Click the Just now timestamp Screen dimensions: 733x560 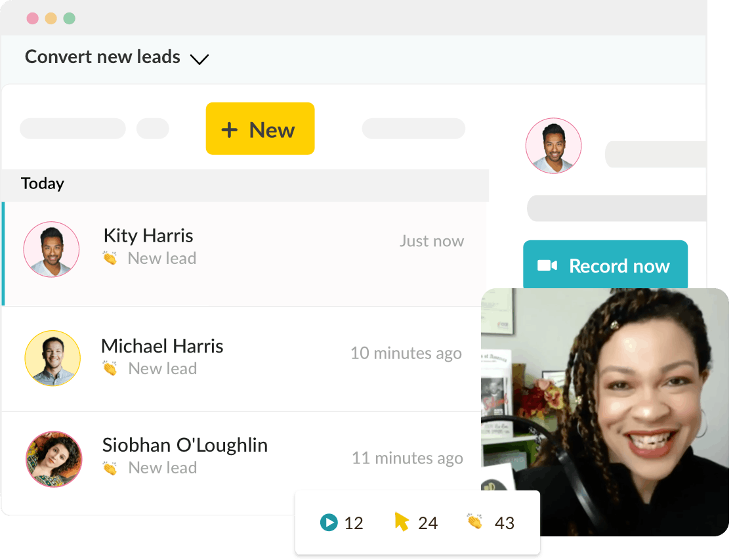coord(432,241)
